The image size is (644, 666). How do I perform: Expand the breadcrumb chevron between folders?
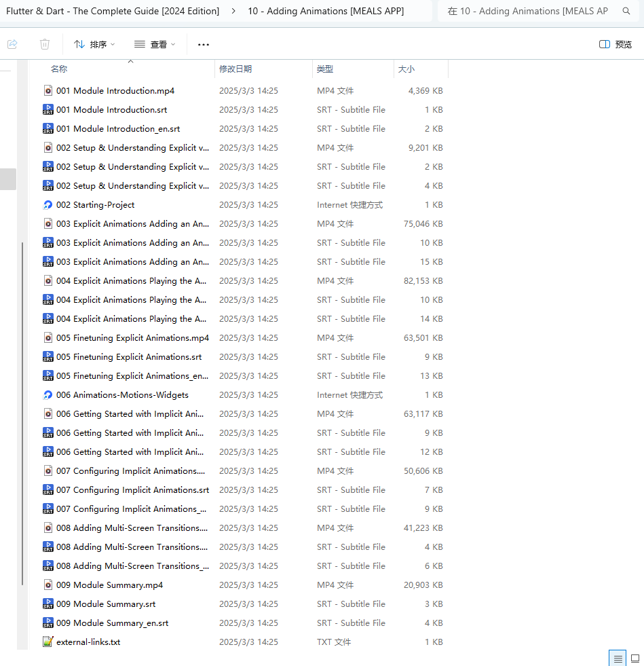coord(233,11)
